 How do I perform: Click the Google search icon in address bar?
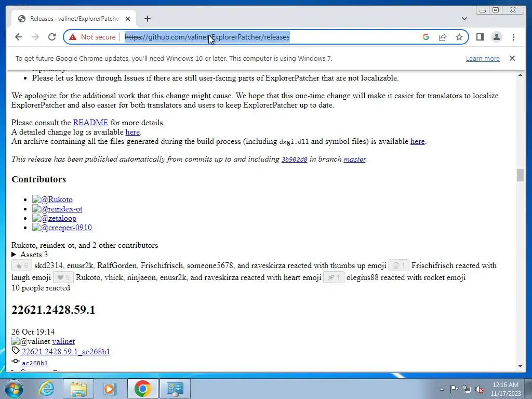click(426, 37)
